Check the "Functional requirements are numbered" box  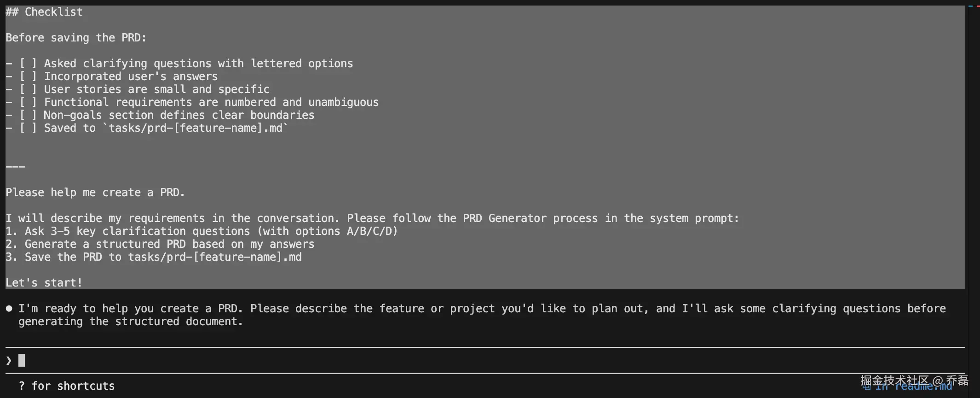pos(28,102)
